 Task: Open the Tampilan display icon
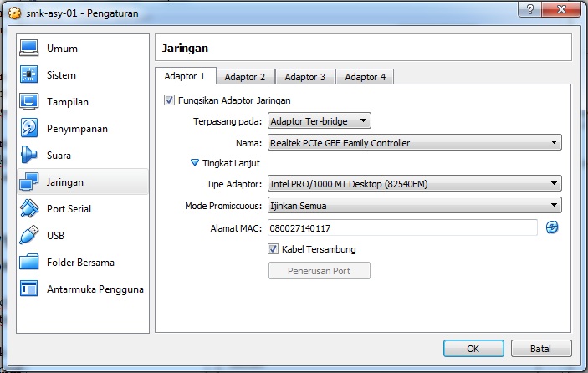tap(29, 101)
